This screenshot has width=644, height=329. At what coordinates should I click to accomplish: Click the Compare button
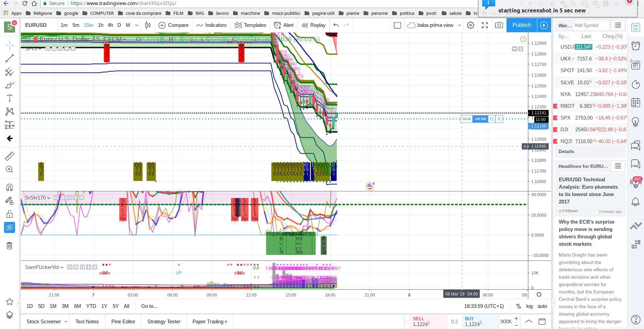click(x=173, y=25)
